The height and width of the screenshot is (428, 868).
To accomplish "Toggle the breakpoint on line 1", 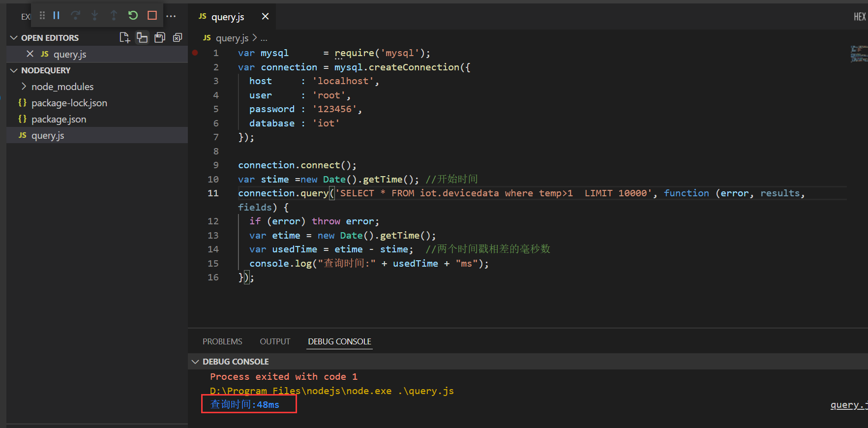I will point(195,53).
